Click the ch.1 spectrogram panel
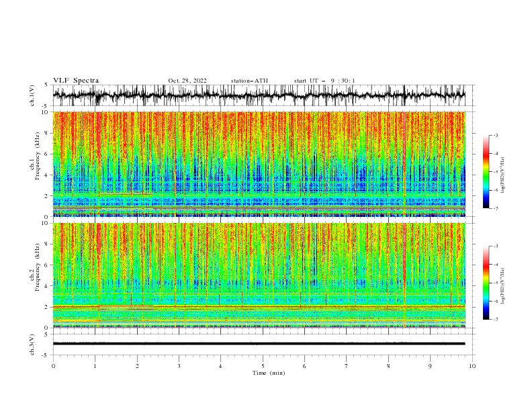Viewport: 532px width, 411px height. pyautogui.click(x=259, y=164)
